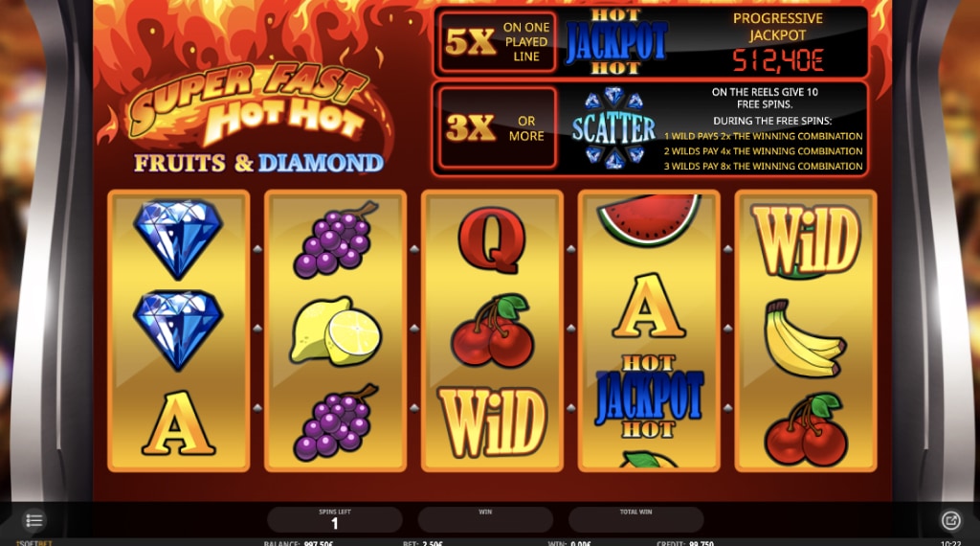Click the top grapes on reel two
The height and width of the screenshot is (546, 980).
(336, 239)
